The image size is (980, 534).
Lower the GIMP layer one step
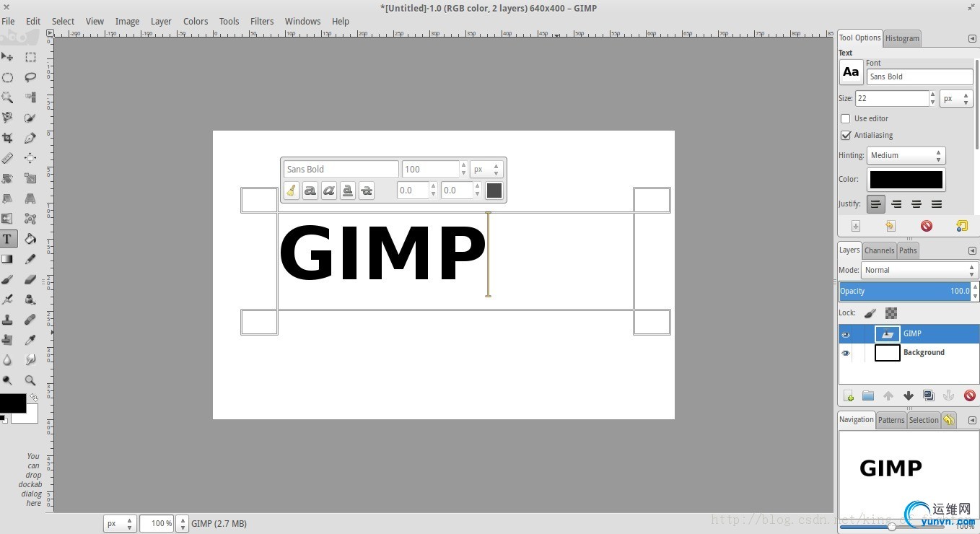pyautogui.click(x=909, y=395)
